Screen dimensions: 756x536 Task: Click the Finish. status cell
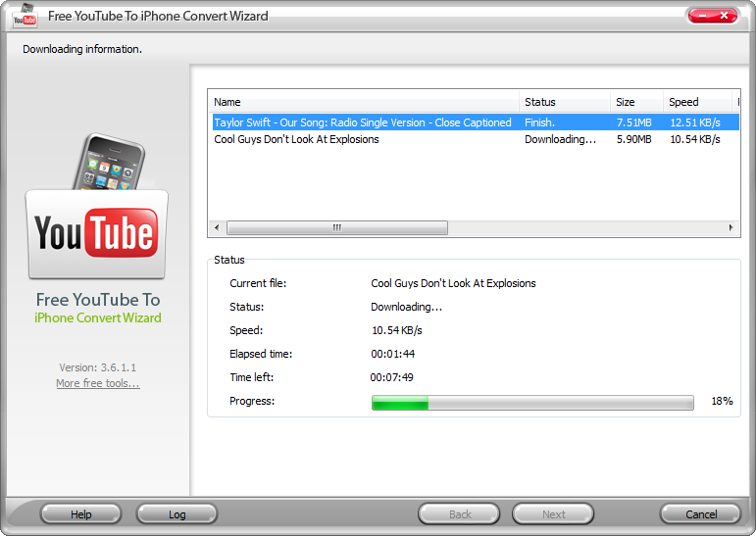tap(539, 122)
